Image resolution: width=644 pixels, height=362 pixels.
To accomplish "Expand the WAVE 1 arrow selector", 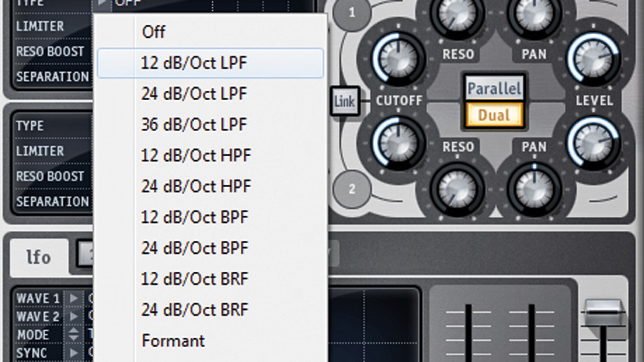I will (x=74, y=298).
